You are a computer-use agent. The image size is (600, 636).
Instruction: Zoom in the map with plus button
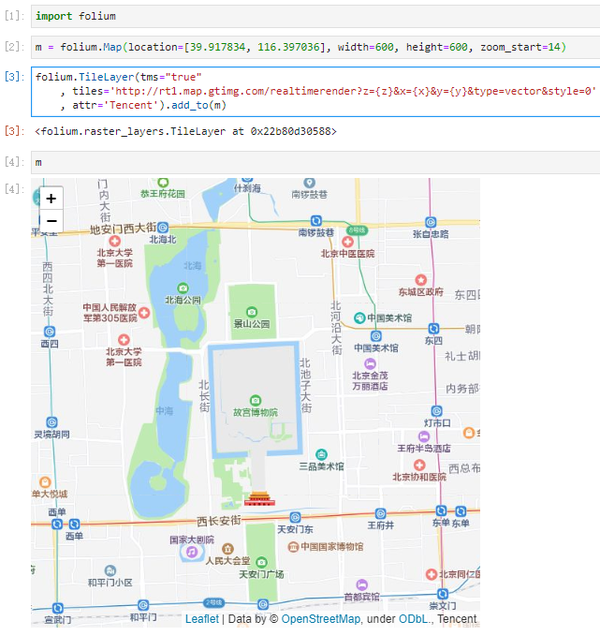click(x=51, y=198)
